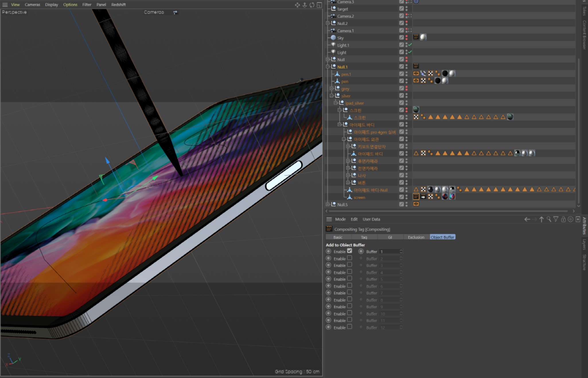
Task: Click the Attributes search magnifier icon
Action: [549, 219]
